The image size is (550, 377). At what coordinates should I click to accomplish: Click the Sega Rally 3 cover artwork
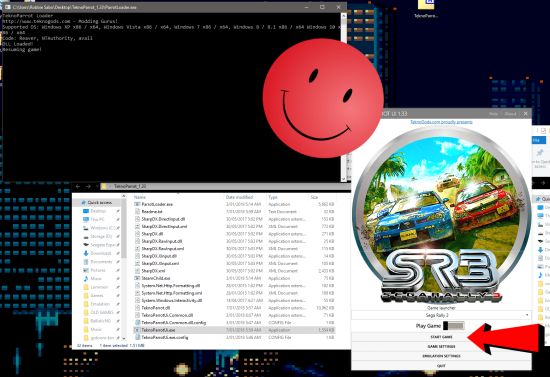point(441,214)
